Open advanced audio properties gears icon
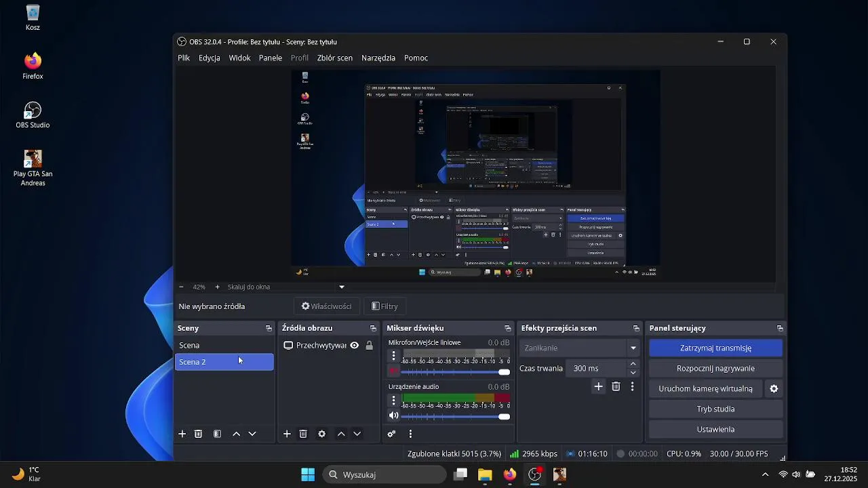868x488 pixels. click(x=391, y=434)
